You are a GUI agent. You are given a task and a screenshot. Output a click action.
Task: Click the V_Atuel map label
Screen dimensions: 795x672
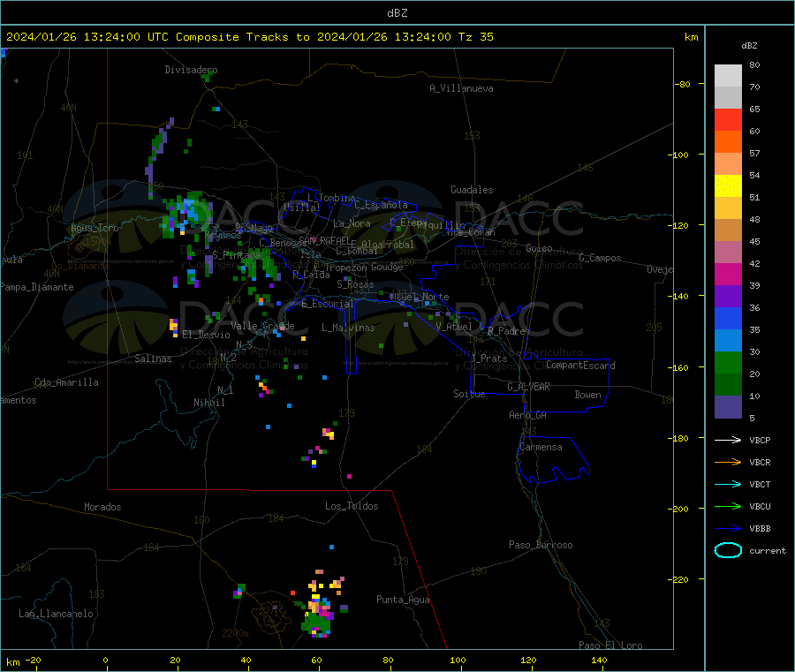click(454, 327)
